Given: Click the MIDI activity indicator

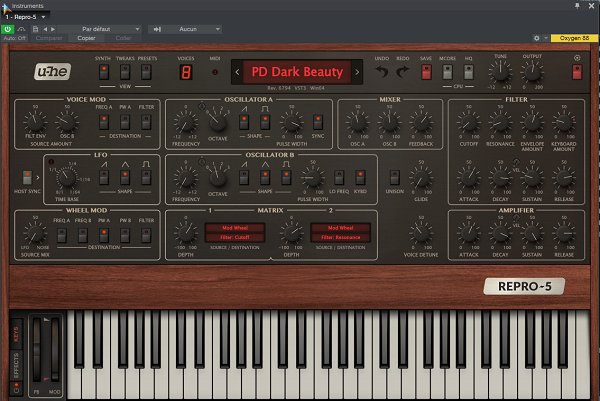Looking at the screenshot, I should (x=215, y=72).
